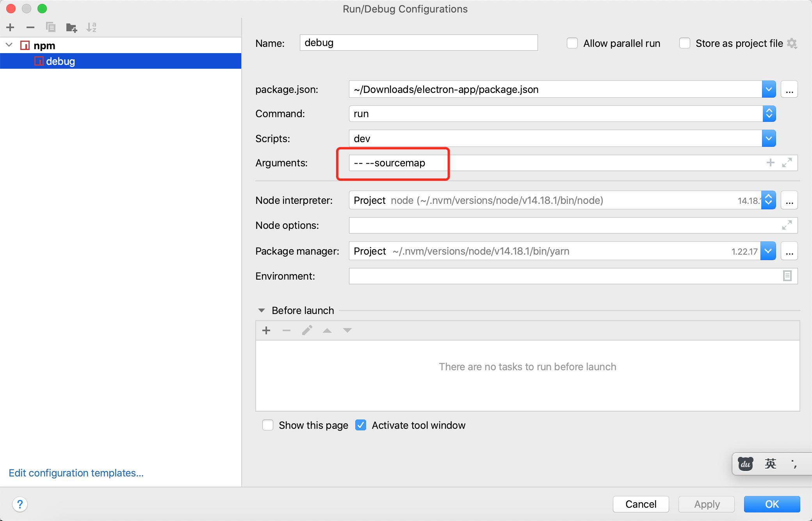Select debug configuration in tree
Image resolution: width=812 pixels, height=521 pixels.
point(60,61)
